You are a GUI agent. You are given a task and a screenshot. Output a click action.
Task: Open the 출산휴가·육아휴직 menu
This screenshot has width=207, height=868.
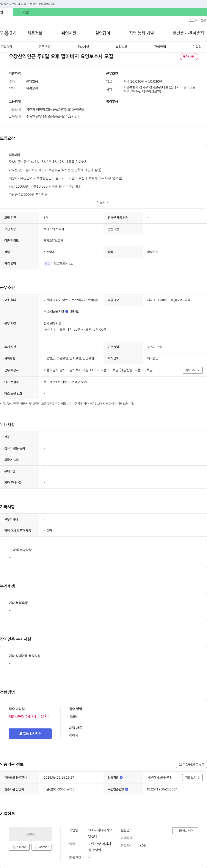(188, 33)
